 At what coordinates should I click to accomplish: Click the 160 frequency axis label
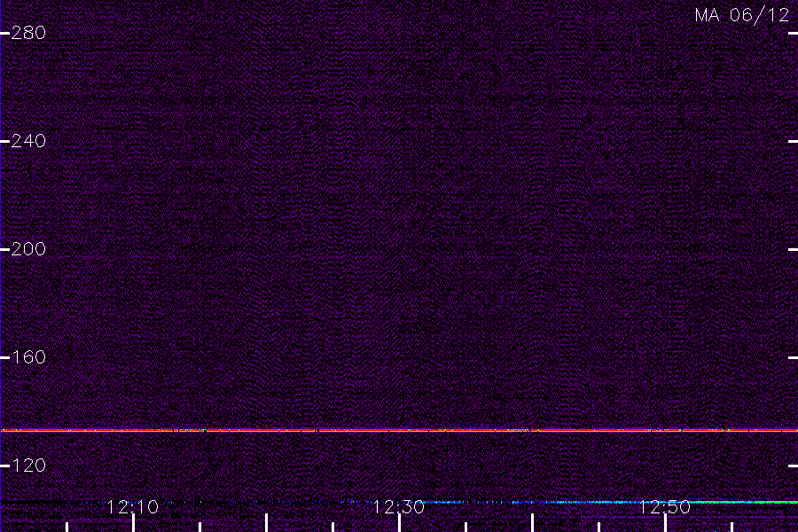click(28, 356)
